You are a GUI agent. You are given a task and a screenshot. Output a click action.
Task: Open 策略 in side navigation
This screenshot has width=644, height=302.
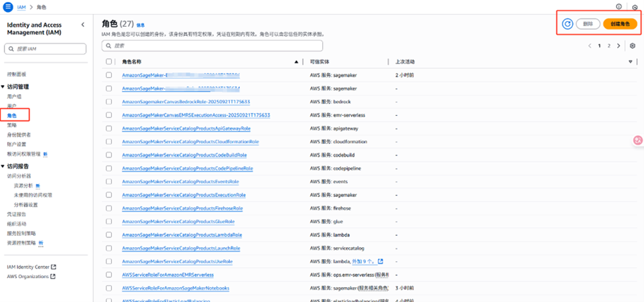[x=12, y=125]
